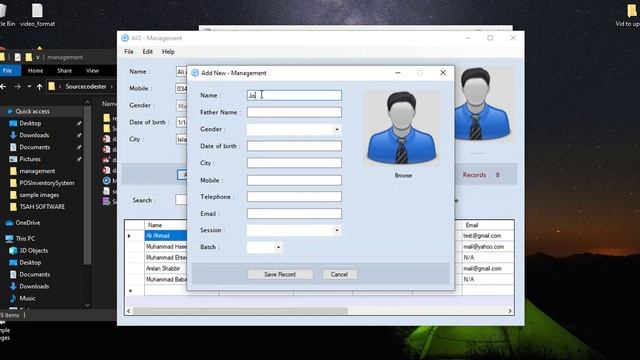Open the POSInventorySystem folder
The image size is (640, 360).
point(47,183)
